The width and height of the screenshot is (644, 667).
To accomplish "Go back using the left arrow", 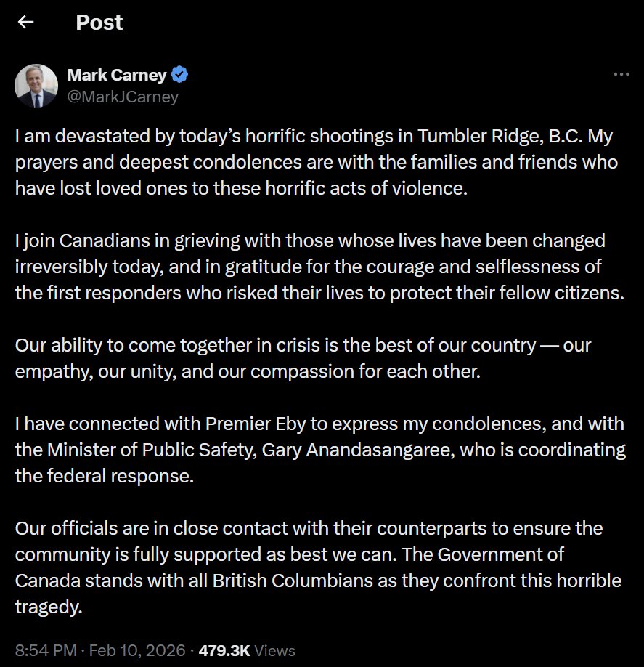I will (26, 22).
